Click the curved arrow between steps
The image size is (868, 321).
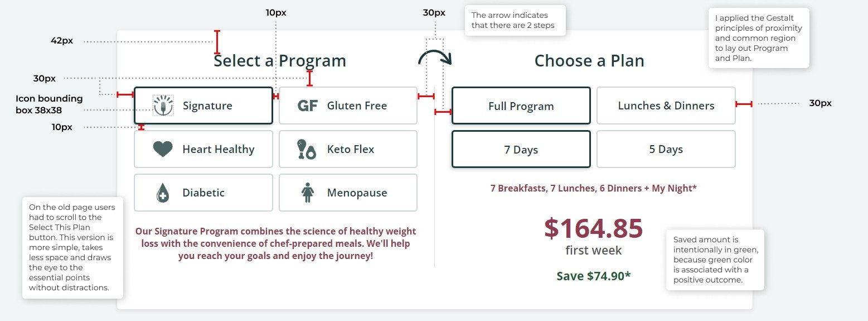coord(435,58)
